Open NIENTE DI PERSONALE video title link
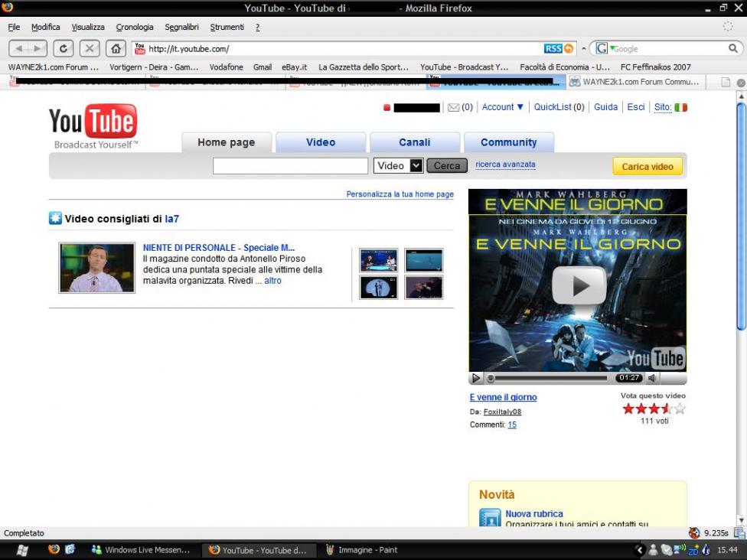Viewport: 747px width, 560px height. tap(219, 248)
